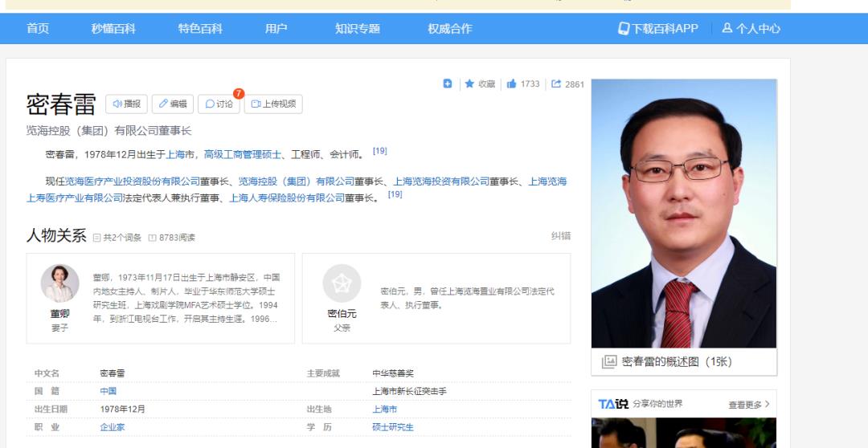Click 密伯元 placeholder avatar icon
This screenshot has height=448, width=868.
click(x=342, y=283)
